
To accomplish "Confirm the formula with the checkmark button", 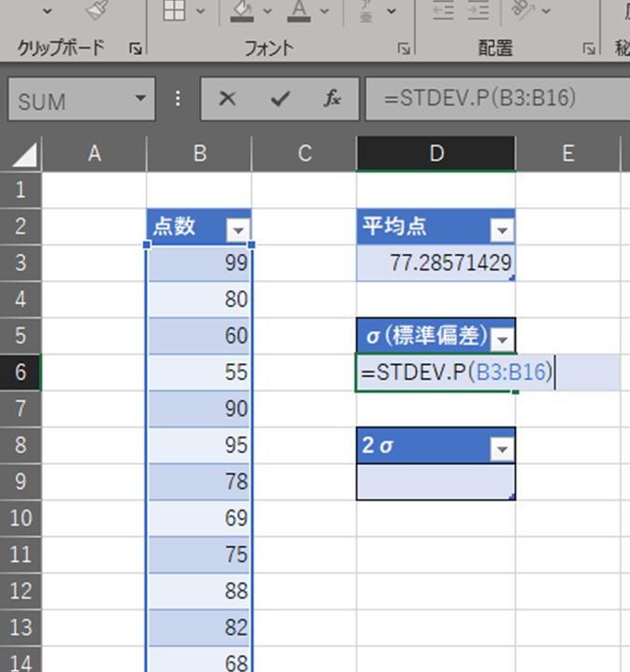I will click(279, 99).
